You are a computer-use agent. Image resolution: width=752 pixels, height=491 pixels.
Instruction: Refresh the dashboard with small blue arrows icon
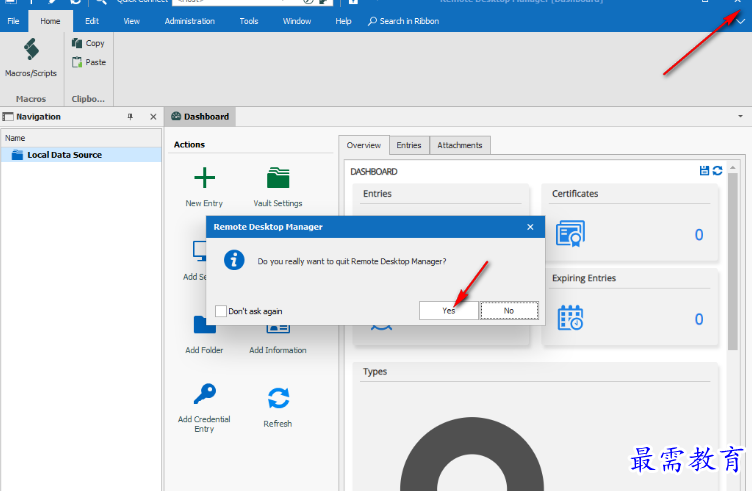click(717, 170)
